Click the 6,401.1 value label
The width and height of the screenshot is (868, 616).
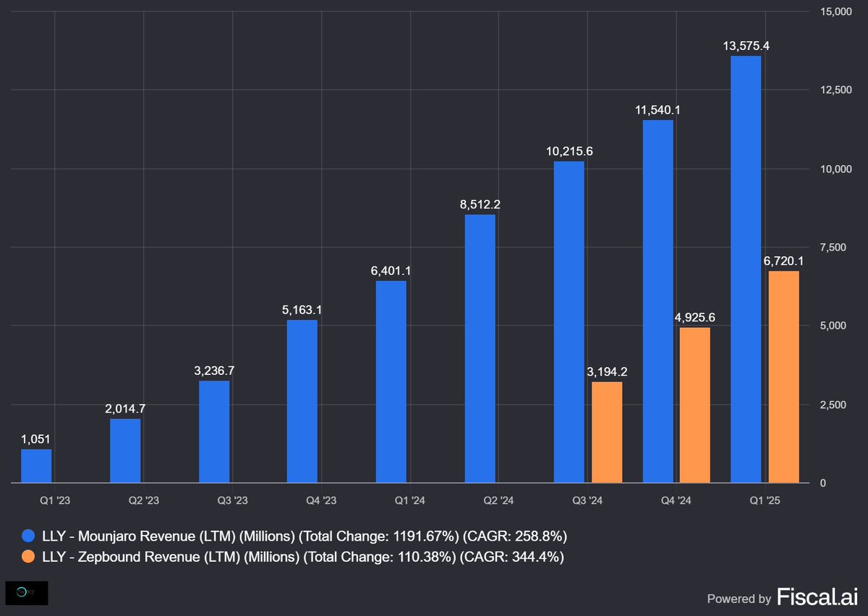(x=391, y=271)
